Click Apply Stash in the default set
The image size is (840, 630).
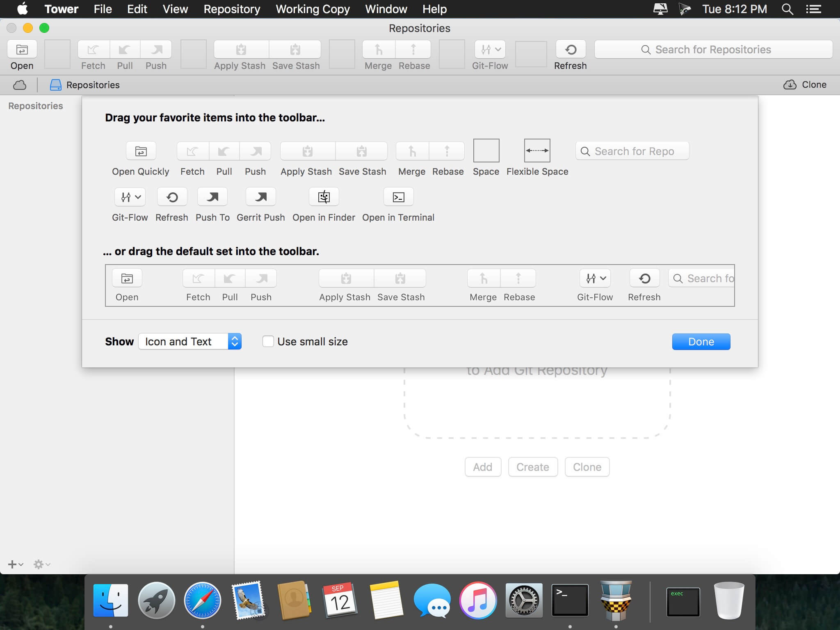[x=346, y=278]
